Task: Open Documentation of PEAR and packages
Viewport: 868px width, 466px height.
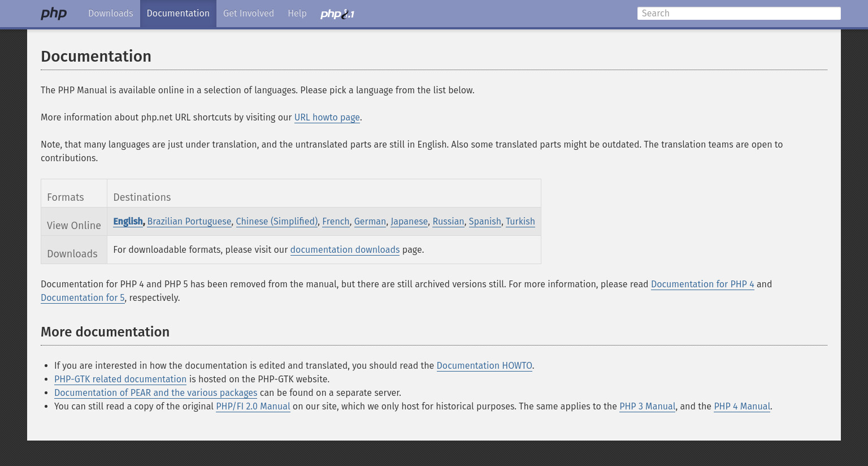Action: pos(155,393)
